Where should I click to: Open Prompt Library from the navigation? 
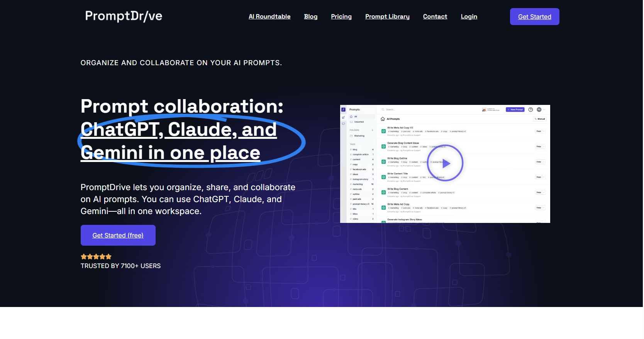click(387, 17)
